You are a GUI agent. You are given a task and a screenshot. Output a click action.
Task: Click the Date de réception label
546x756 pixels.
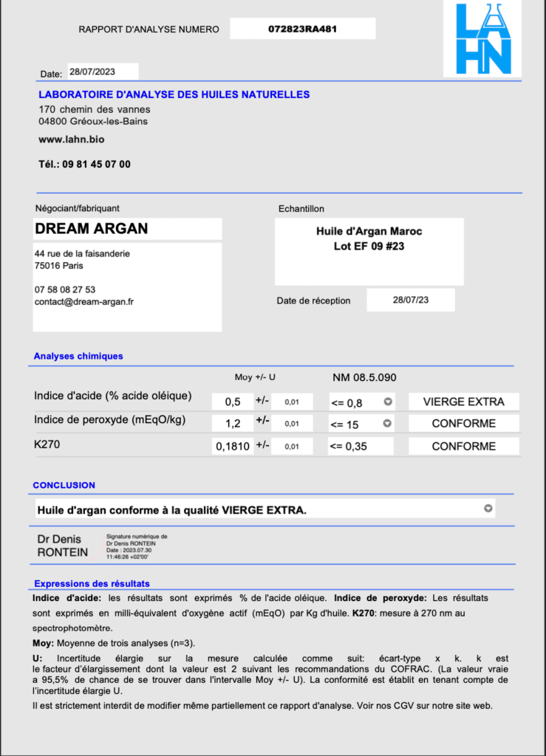tap(313, 301)
